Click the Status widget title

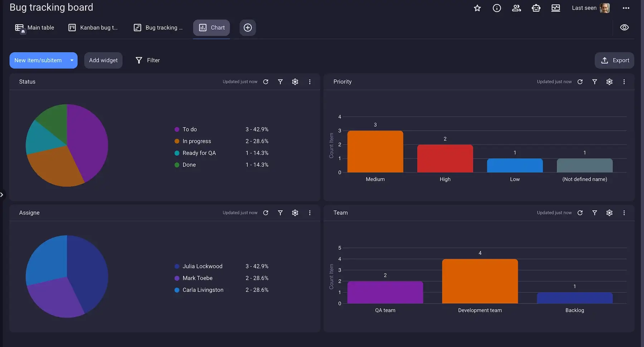pos(27,82)
